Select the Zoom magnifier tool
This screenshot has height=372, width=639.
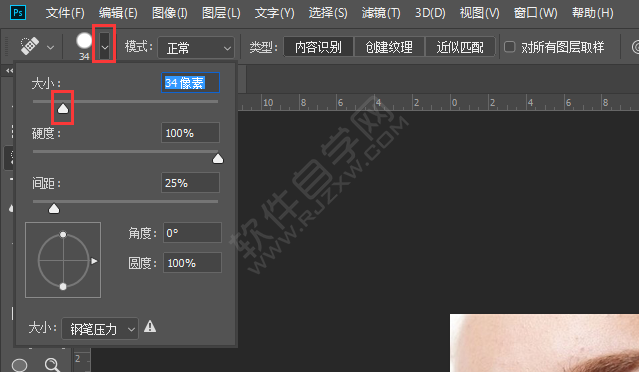53,365
